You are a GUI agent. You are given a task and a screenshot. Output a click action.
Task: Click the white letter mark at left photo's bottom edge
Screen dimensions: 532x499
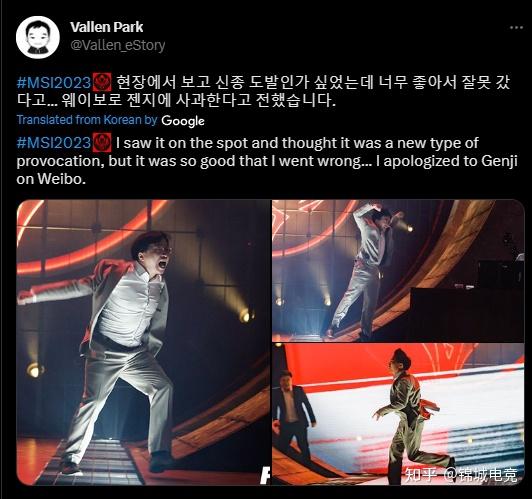(266, 475)
